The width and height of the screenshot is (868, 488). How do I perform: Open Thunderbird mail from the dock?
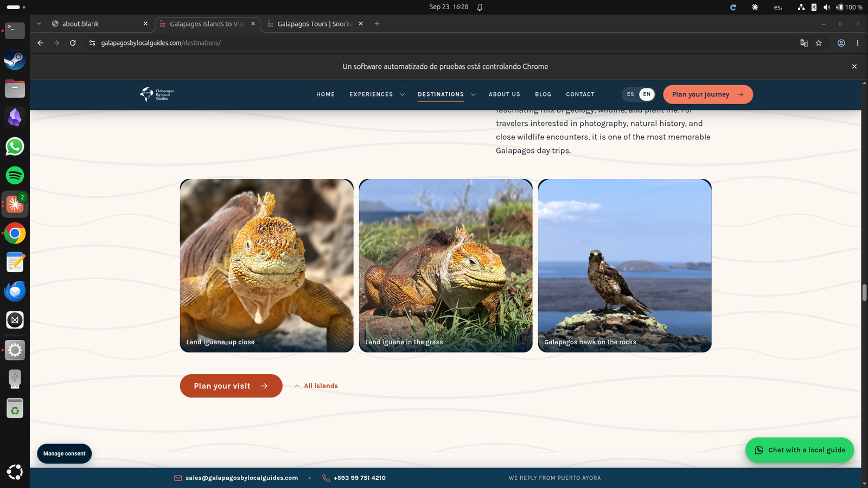15,291
